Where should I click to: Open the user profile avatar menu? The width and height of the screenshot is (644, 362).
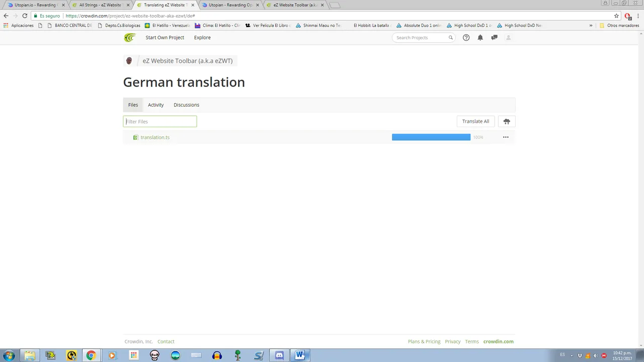[x=508, y=38]
